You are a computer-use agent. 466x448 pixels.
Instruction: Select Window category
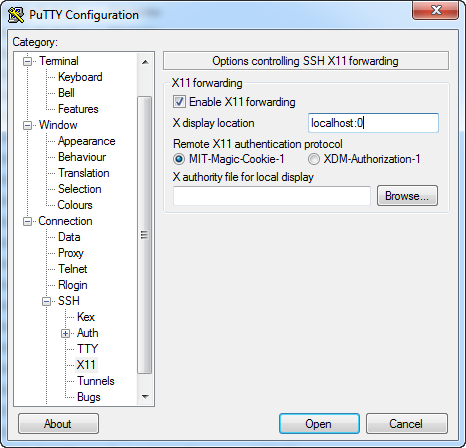(x=58, y=125)
